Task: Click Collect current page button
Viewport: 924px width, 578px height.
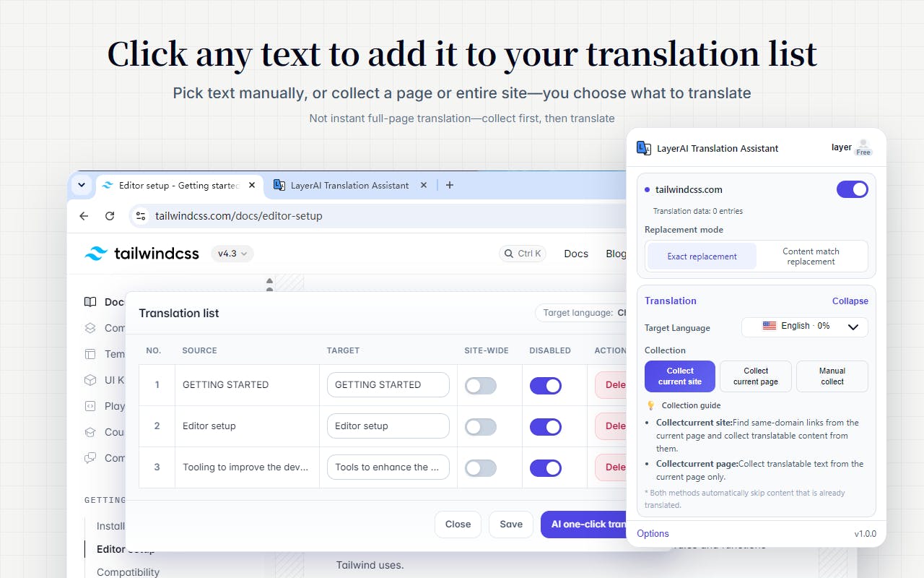Action: pyautogui.click(x=756, y=376)
